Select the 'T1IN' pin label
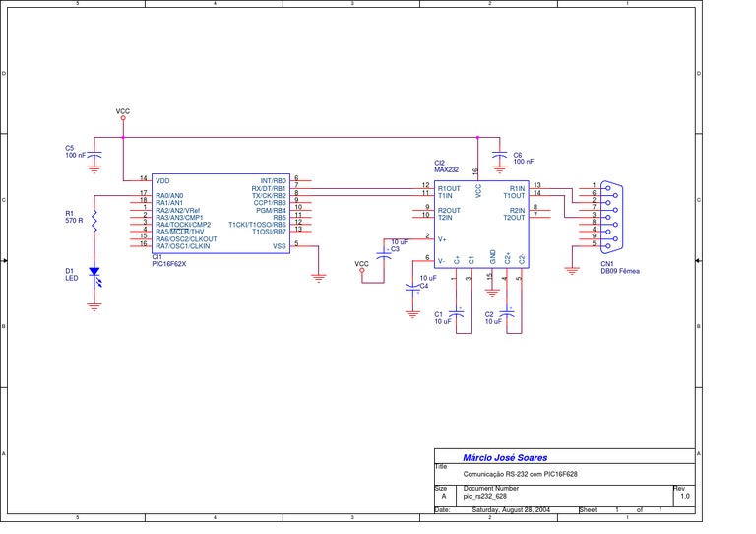The height and width of the screenshot is (534, 756). [445, 196]
